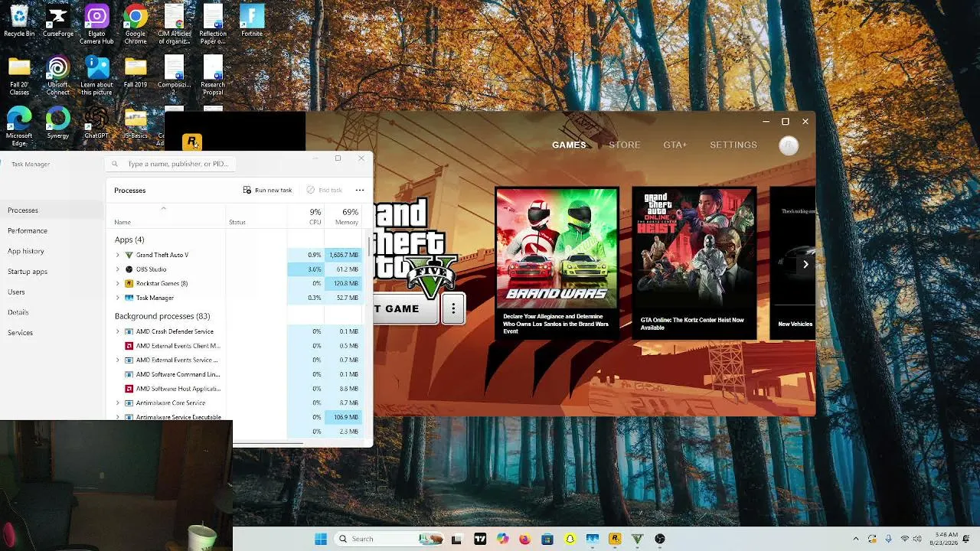The height and width of the screenshot is (551, 980).
Task: Sort processes by the Memory column
Action: tap(345, 217)
